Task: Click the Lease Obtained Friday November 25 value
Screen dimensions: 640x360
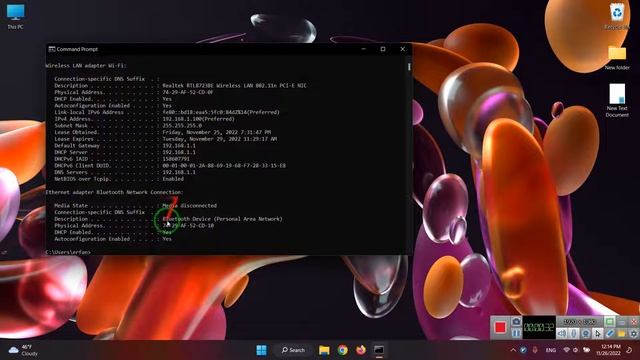Action: 217,132
